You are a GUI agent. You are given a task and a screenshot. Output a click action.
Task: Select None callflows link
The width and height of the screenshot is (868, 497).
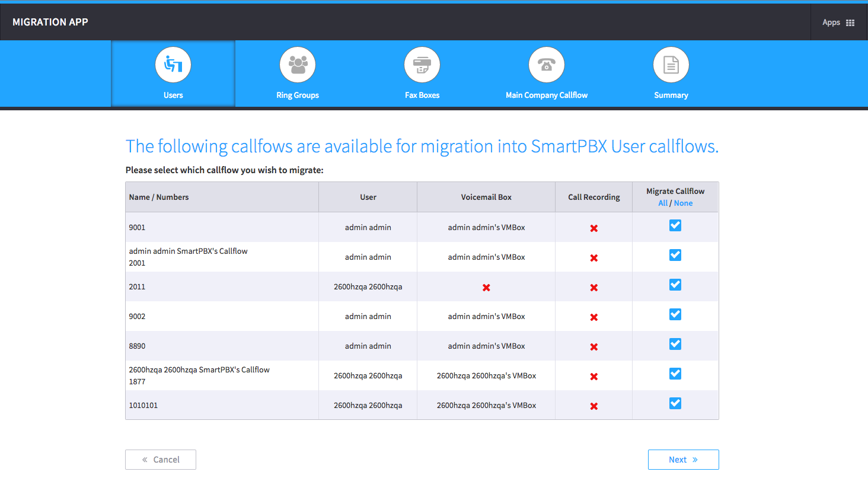pyautogui.click(x=683, y=203)
